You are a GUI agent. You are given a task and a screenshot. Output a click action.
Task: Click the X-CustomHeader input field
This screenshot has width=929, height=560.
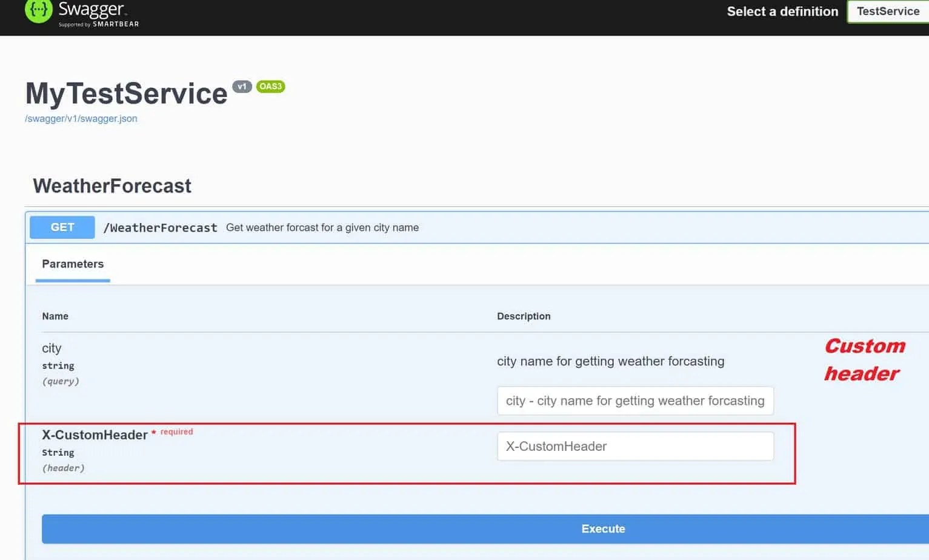(x=634, y=446)
